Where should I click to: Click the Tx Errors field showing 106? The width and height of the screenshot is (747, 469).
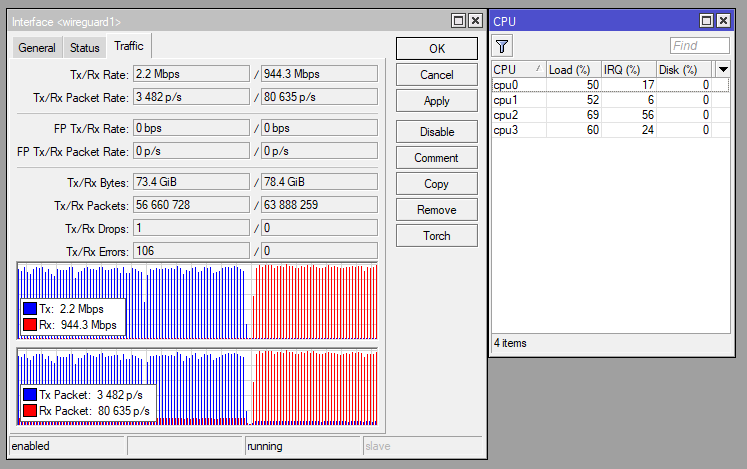tap(191, 251)
